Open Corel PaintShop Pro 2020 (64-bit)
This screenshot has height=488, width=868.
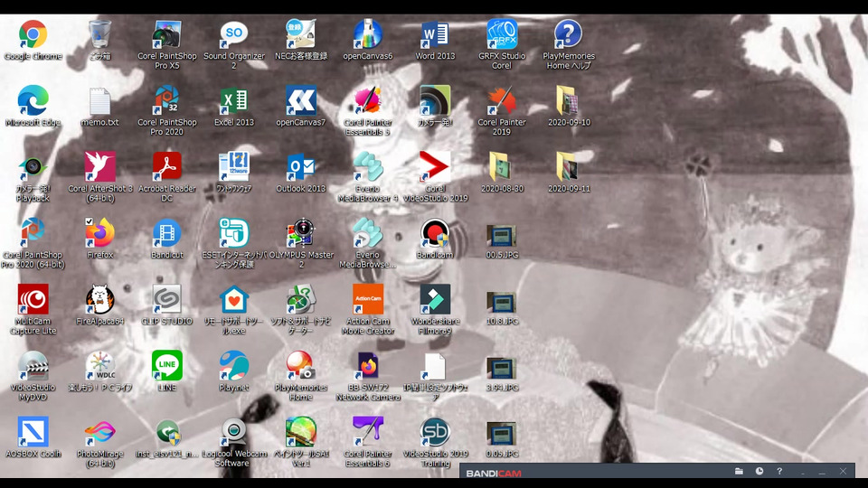point(33,233)
